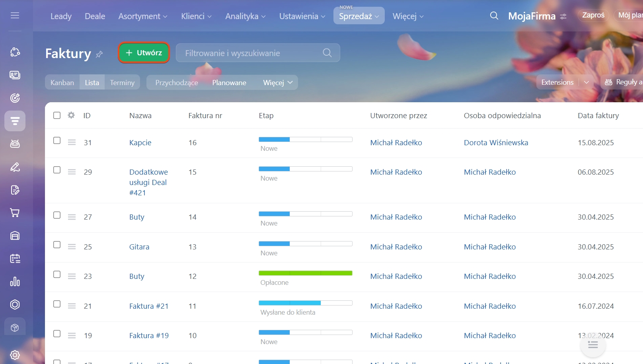
Task: Open the Więcej filter dropdown
Action: [x=277, y=83]
